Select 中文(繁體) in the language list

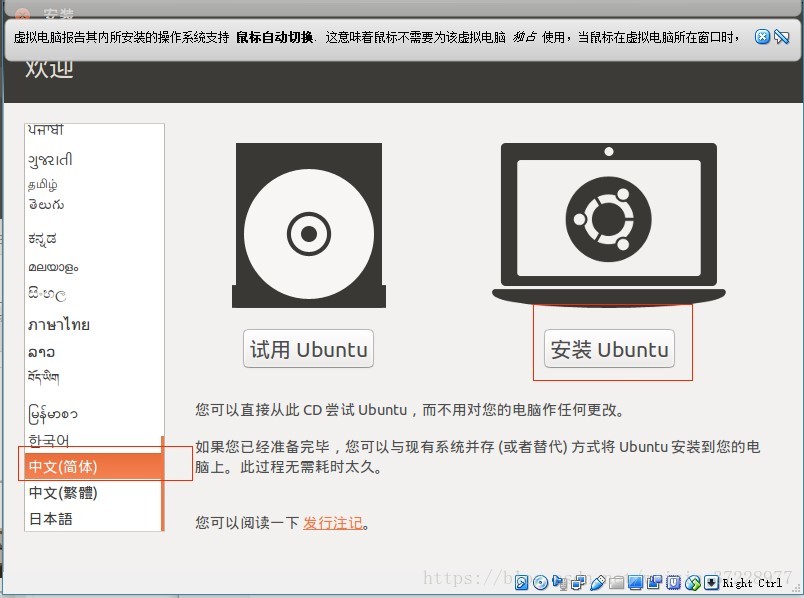(94, 492)
